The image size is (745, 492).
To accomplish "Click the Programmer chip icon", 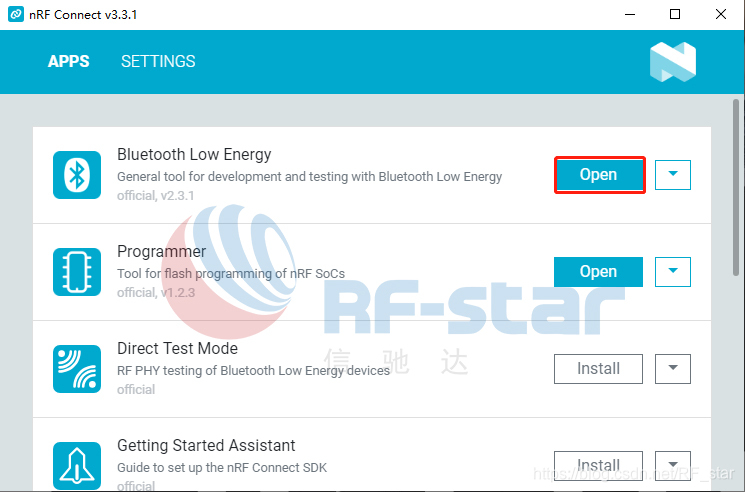I will [77, 272].
